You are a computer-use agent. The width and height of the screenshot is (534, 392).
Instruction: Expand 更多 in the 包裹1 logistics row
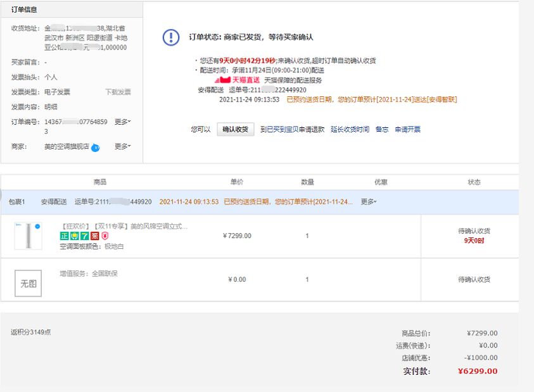[369, 201]
